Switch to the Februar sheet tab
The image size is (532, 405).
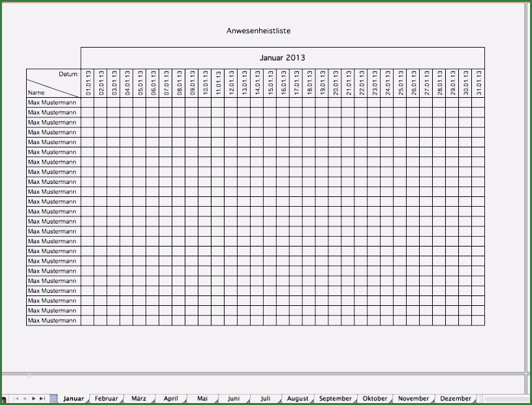pyautogui.click(x=106, y=398)
